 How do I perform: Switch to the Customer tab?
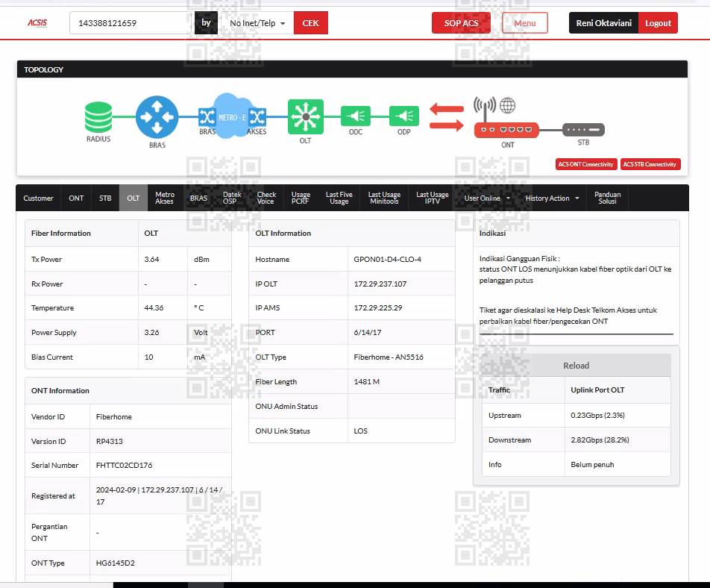coord(38,198)
